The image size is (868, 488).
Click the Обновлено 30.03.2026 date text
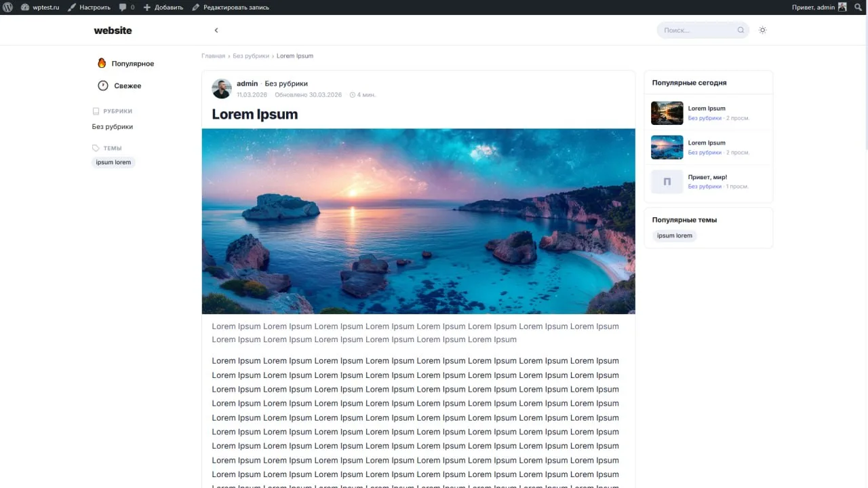click(x=309, y=95)
